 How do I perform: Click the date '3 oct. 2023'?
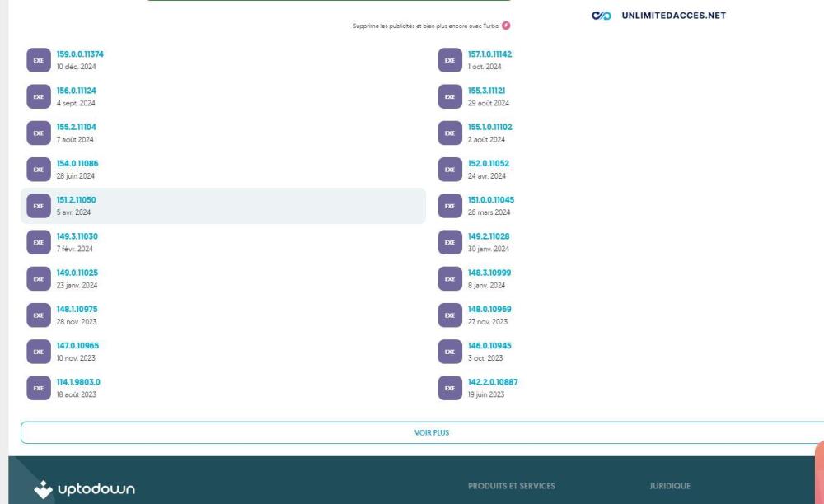tap(485, 358)
